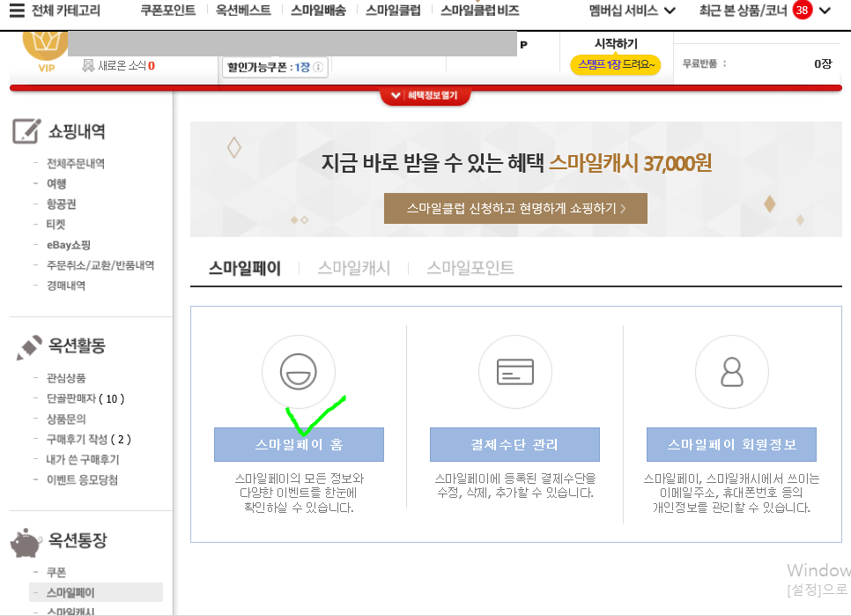Image resolution: width=851 pixels, height=616 pixels.
Task: Click the smiley face icon above 스마일페이 홈
Action: click(299, 372)
